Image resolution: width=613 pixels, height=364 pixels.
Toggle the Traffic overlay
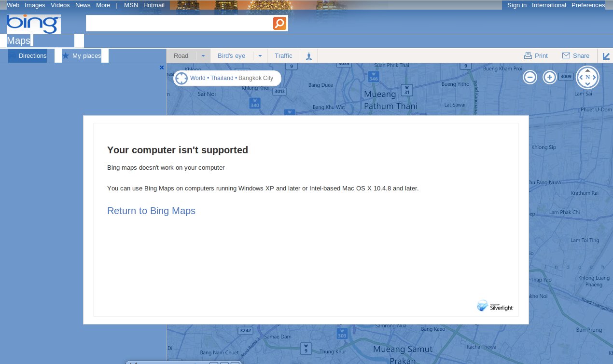(283, 56)
